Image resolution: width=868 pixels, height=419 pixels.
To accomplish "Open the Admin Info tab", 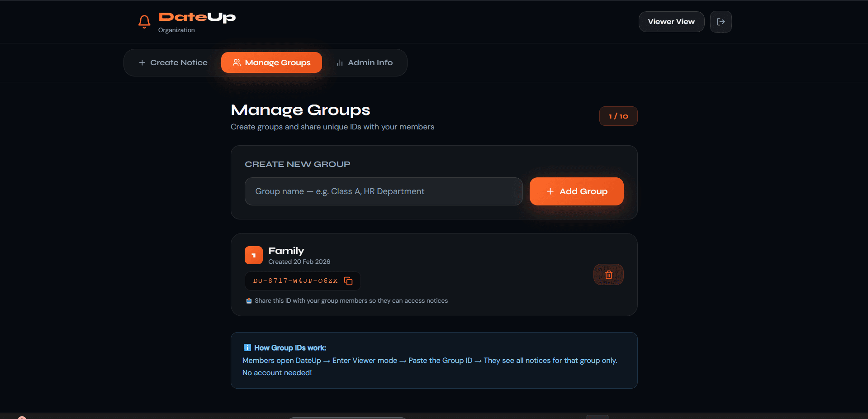I will pos(365,63).
